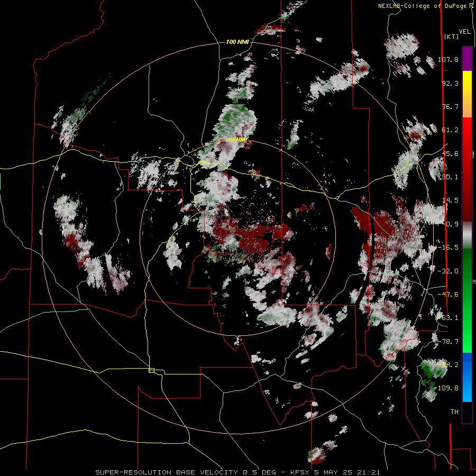Screen dimensions: 476x476
Task: Click the 50 NMI range ring label
Action: click(x=237, y=140)
